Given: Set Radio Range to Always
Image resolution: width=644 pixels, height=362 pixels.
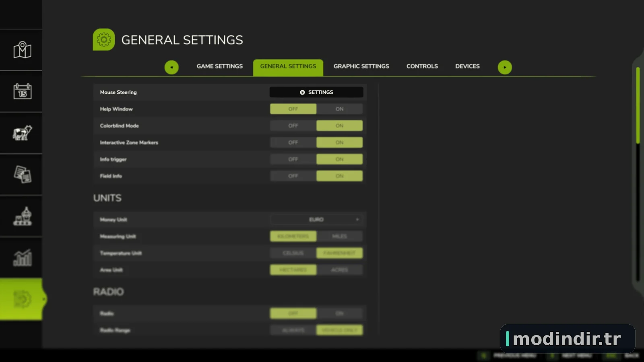Looking at the screenshot, I should click(293, 330).
